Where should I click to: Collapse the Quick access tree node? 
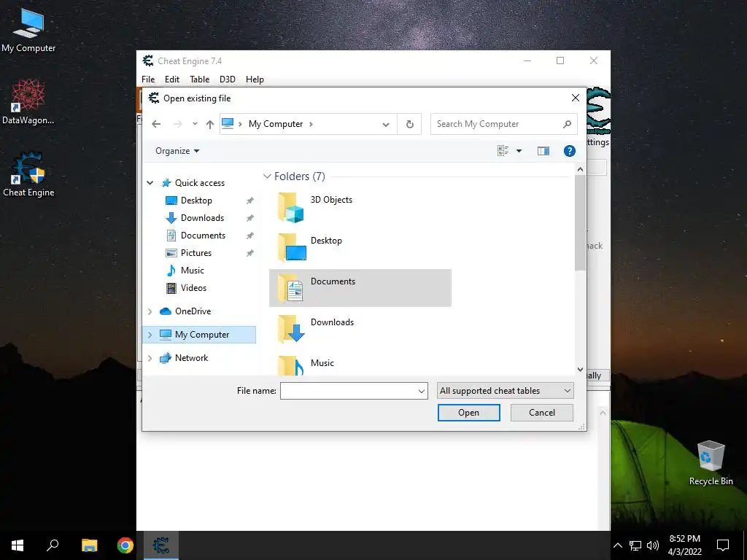pyautogui.click(x=150, y=183)
